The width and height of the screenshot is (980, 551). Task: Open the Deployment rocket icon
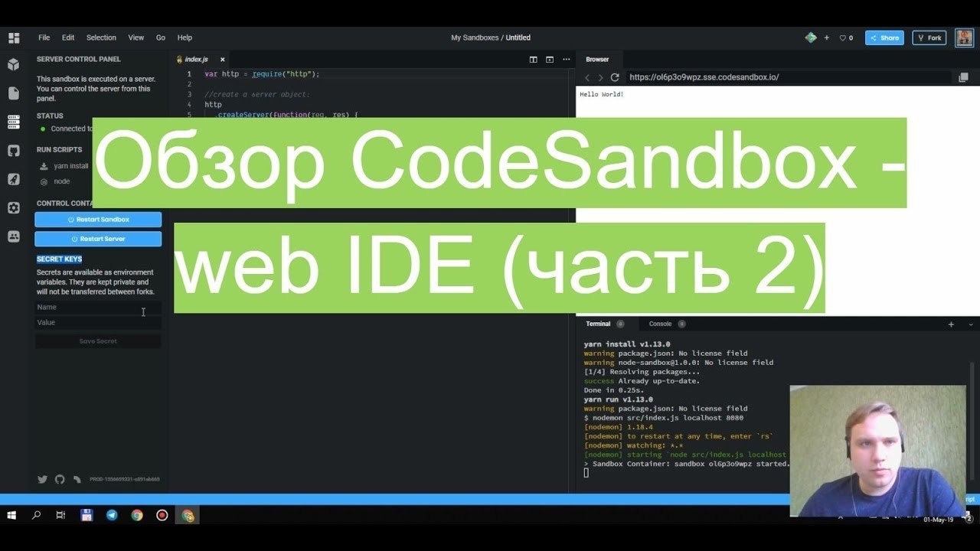click(x=14, y=179)
